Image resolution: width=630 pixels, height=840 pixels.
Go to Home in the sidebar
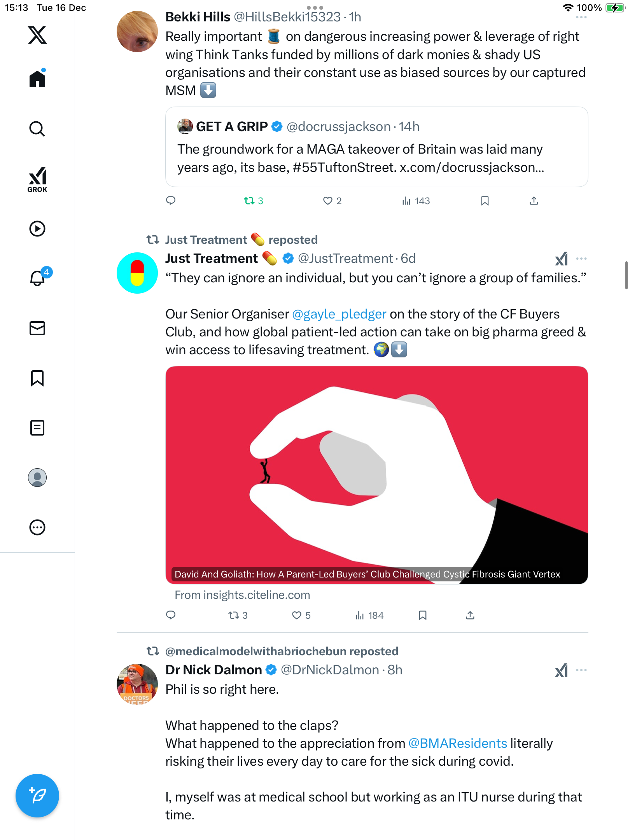coord(37,79)
